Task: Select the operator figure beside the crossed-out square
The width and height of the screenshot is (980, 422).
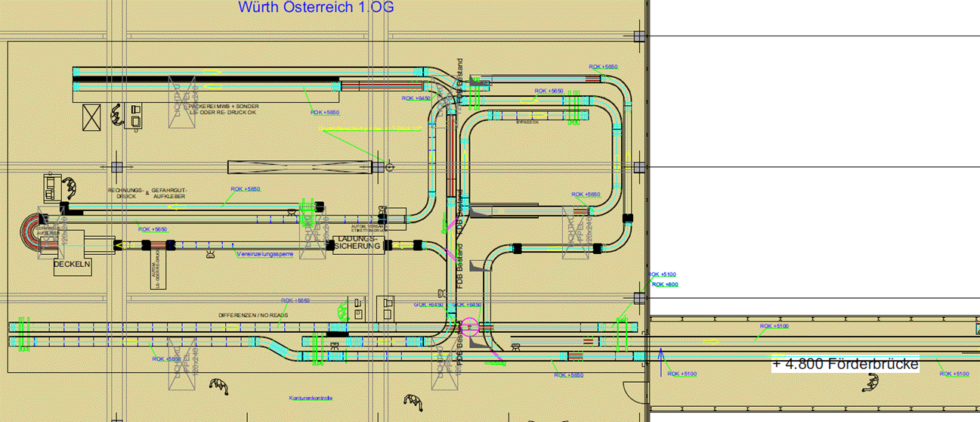Action: click(117, 115)
